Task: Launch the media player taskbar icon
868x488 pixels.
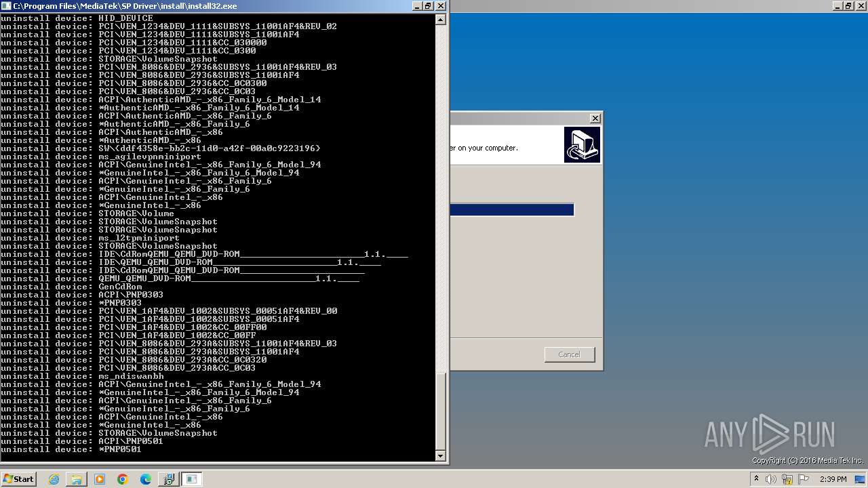Action: click(100, 479)
